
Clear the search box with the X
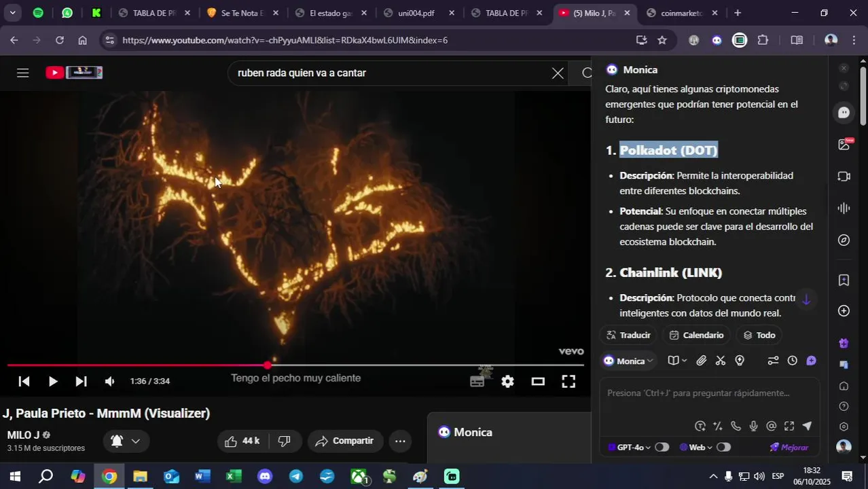[558, 73]
